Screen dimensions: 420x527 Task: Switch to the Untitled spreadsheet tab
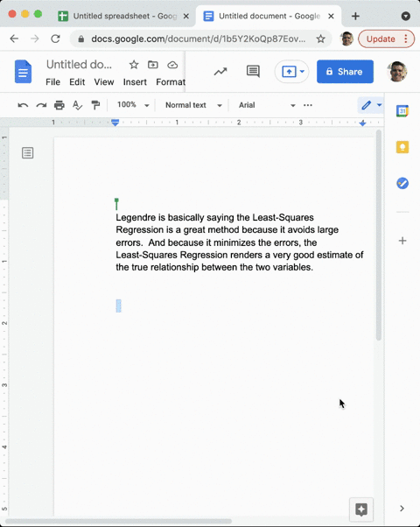click(123, 16)
